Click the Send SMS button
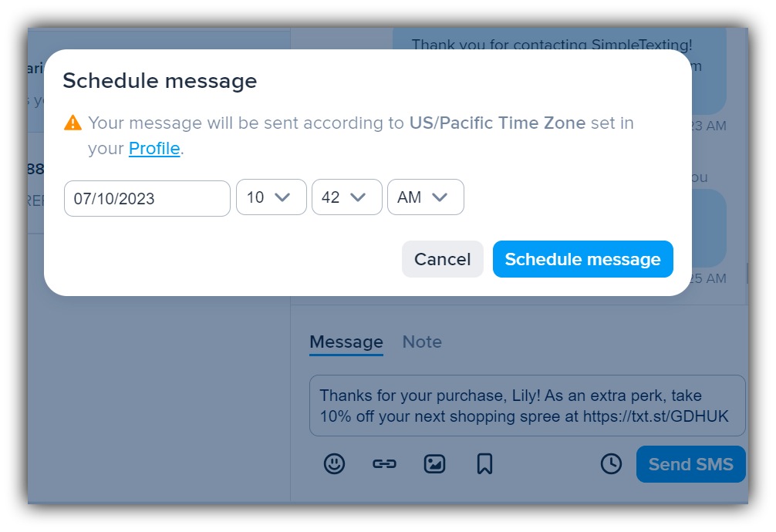776x532 pixels. tap(690, 463)
